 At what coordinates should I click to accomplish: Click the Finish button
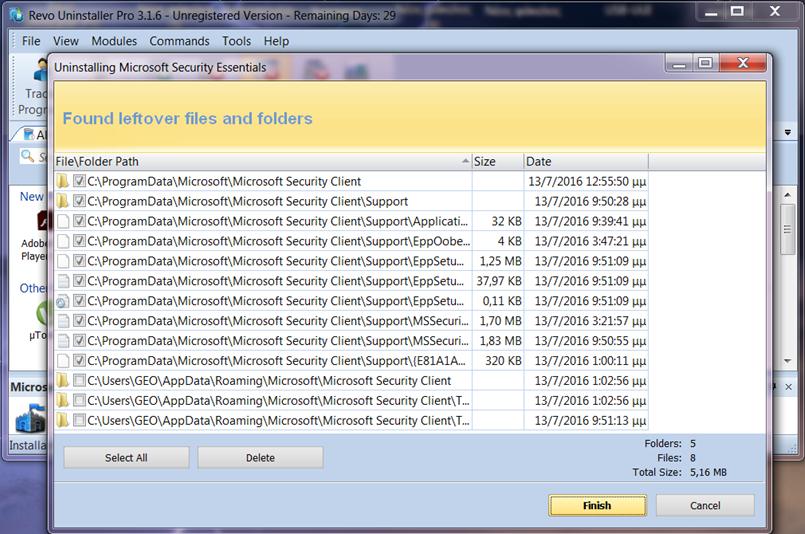597,505
